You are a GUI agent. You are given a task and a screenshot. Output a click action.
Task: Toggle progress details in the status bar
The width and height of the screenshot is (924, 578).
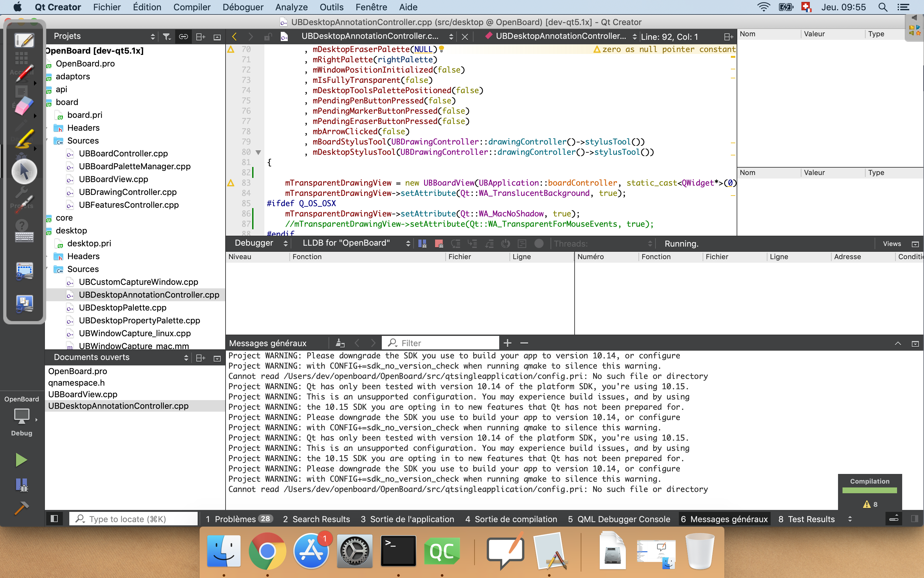[894, 519]
